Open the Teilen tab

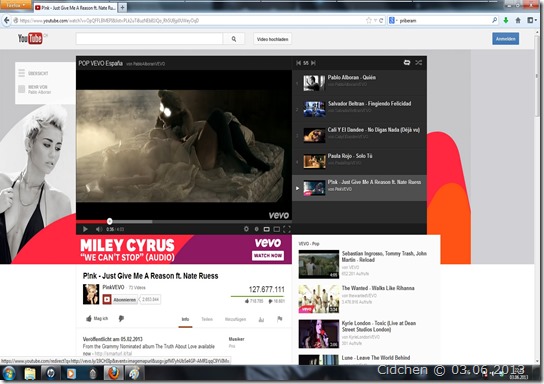click(207, 319)
